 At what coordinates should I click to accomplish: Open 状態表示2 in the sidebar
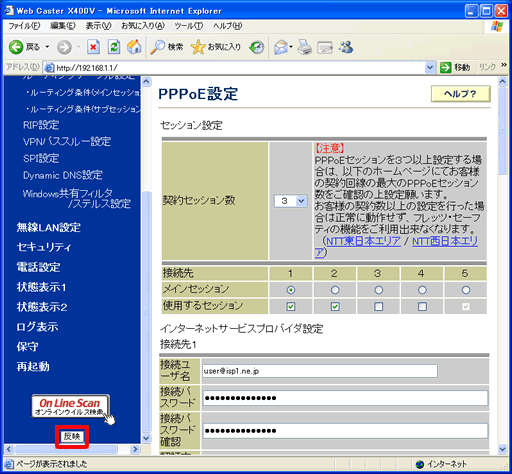(x=42, y=307)
